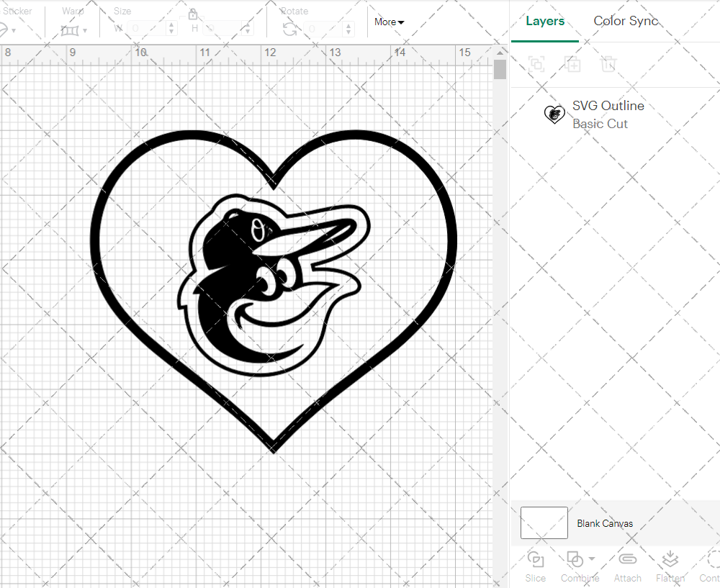Select the Layers tab
The image size is (720, 588).
(545, 21)
